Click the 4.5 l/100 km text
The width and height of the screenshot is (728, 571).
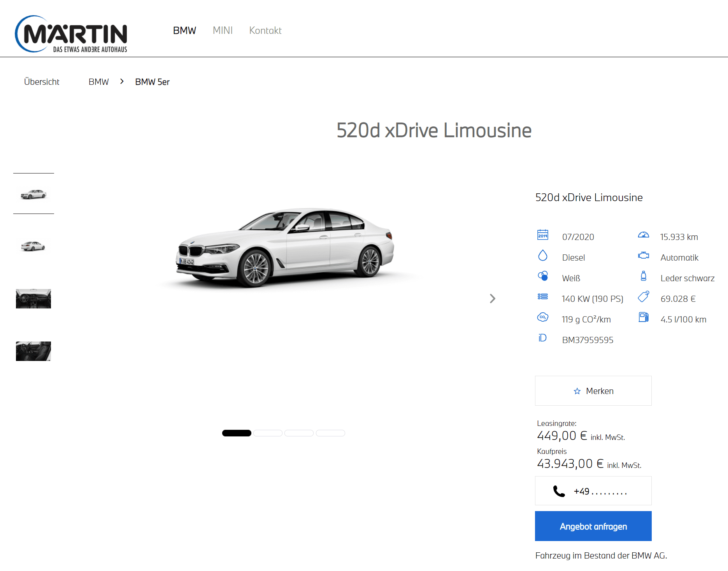coord(684,319)
